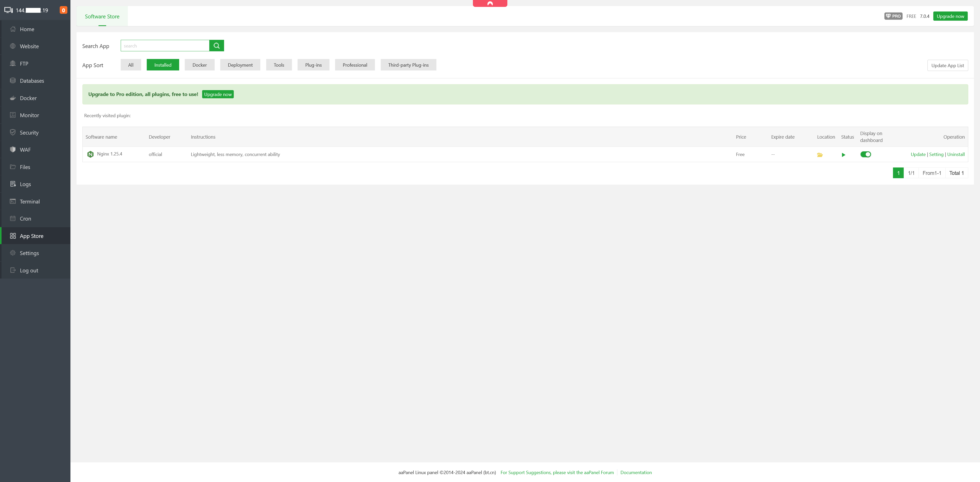
Task: Go to Terminal in sidebar
Action: tap(30, 202)
